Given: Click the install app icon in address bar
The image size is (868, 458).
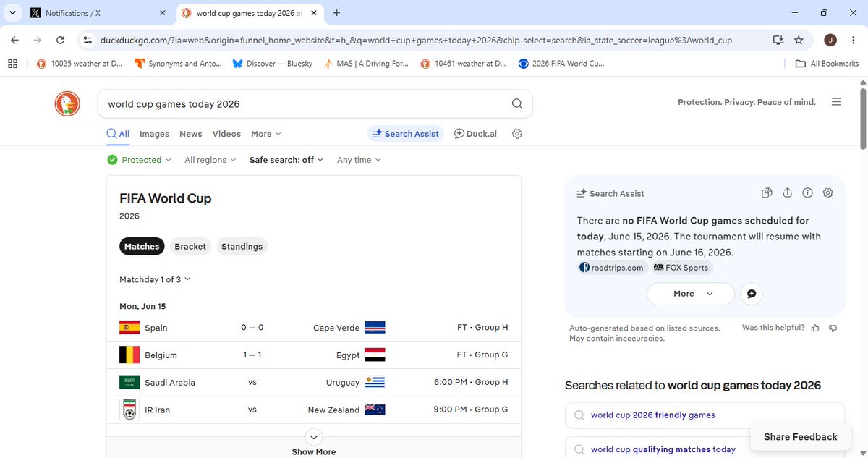Looking at the screenshot, I should [778, 41].
